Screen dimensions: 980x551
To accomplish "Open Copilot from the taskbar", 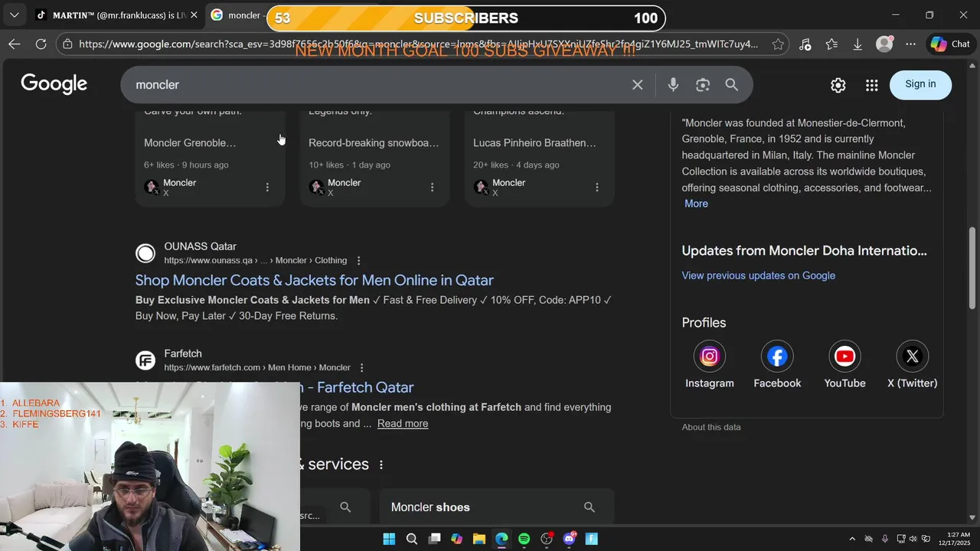I will (x=456, y=539).
